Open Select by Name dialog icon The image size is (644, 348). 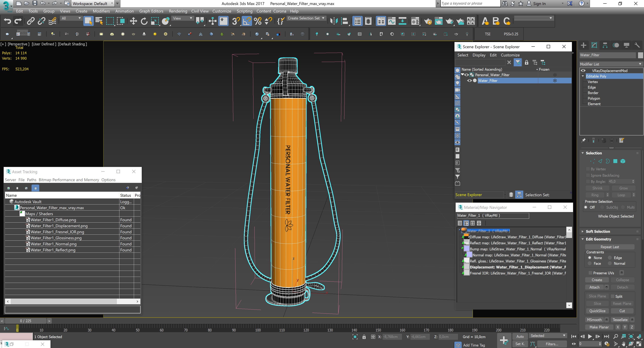(99, 21)
